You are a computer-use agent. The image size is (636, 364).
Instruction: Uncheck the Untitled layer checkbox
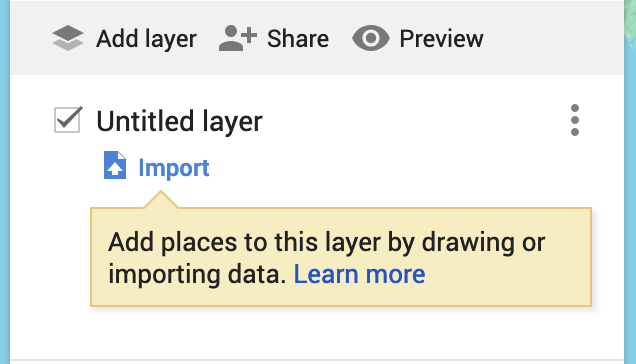click(67, 120)
